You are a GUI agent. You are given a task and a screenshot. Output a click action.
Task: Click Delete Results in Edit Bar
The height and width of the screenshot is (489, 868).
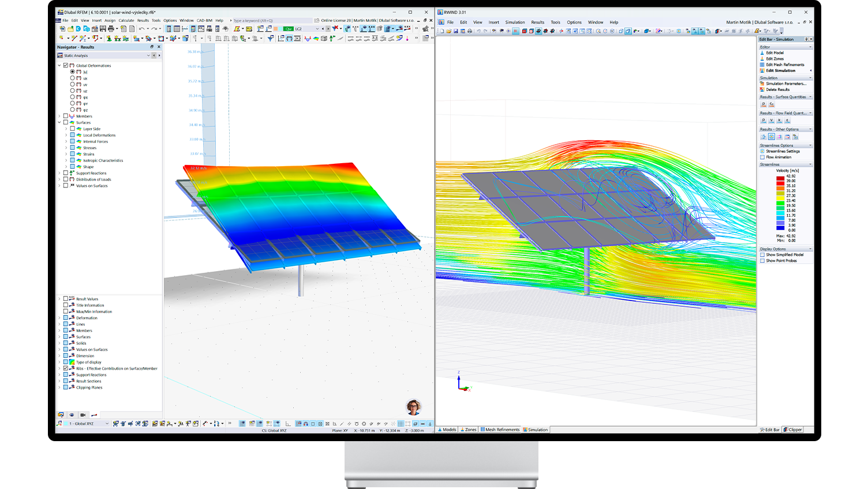coord(777,89)
